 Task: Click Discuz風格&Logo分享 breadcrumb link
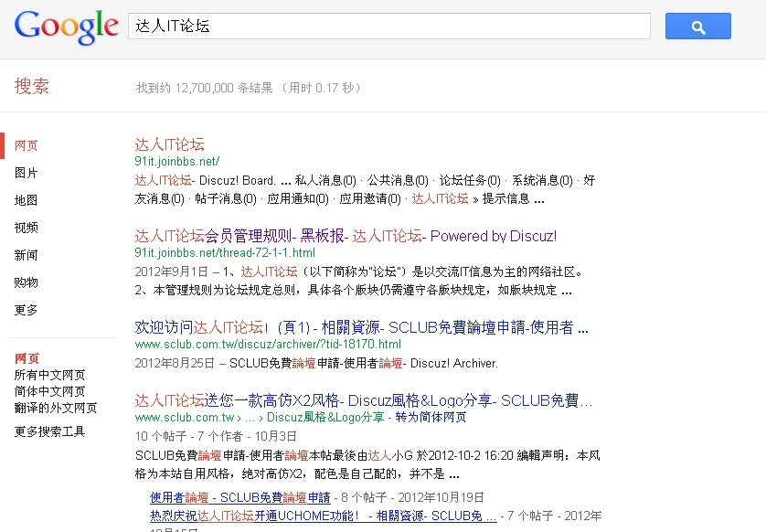point(325,417)
